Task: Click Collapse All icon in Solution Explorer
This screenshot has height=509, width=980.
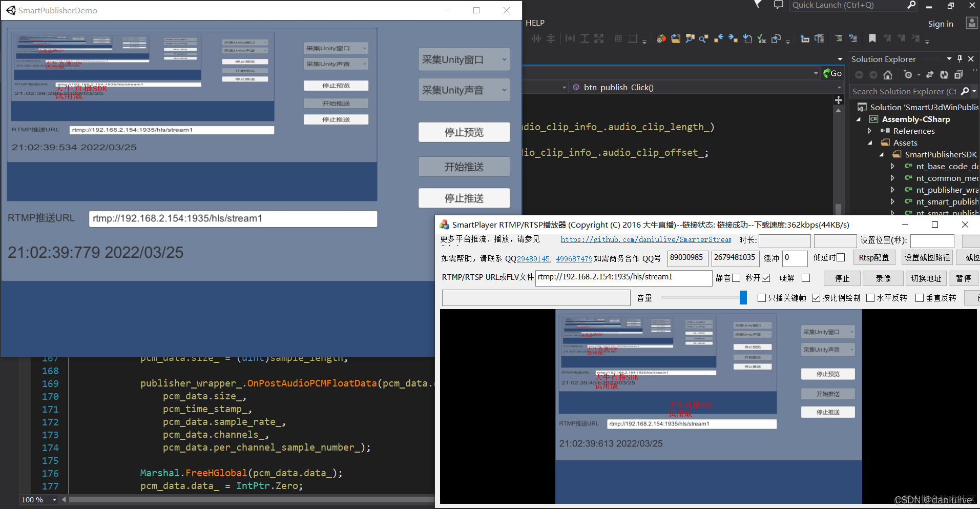Action: click(x=958, y=75)
